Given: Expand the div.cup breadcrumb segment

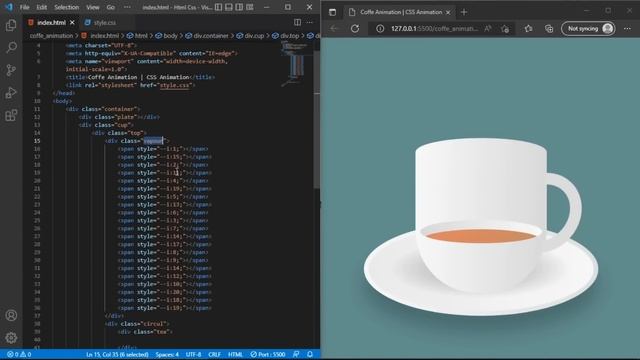Looking at the screenshot, I should pos(250,36).
